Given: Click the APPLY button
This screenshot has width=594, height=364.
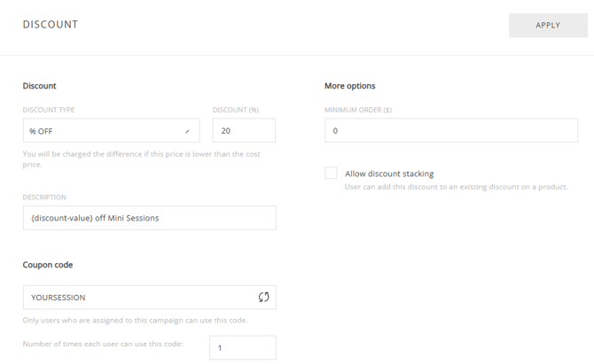Looking at the screenshot, I should [x=548, y=25].
